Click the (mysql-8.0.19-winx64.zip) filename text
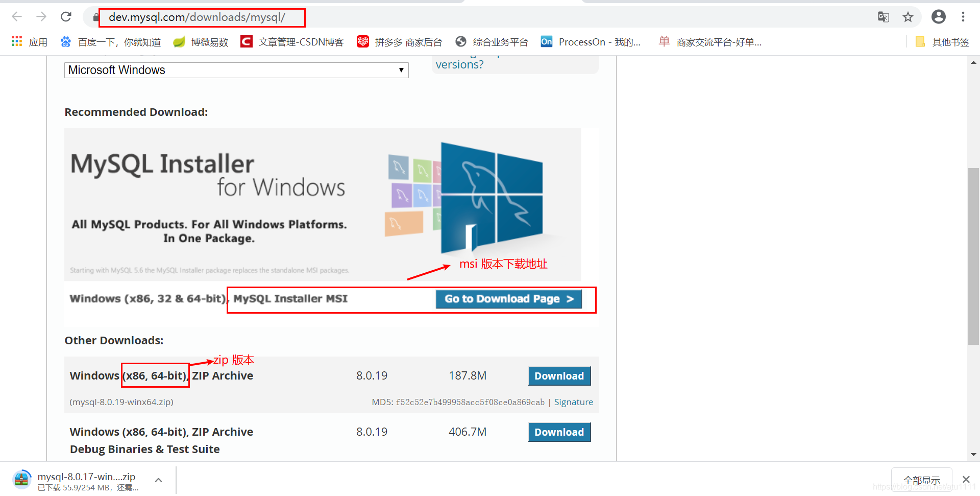Screen dimensions: 980x496 (121, 402)
